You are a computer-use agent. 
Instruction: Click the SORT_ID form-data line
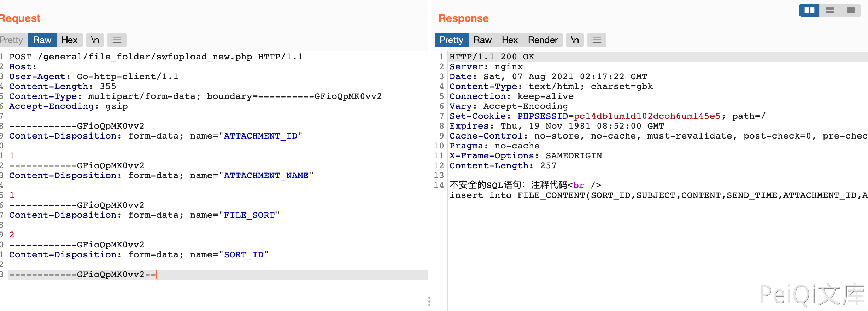coord(139,254)
